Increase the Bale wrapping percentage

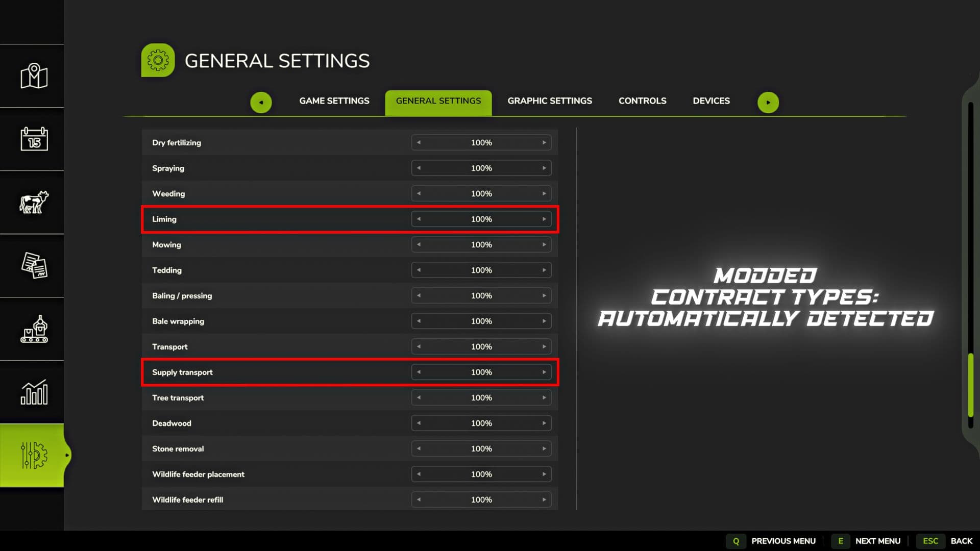click(544, 321)
